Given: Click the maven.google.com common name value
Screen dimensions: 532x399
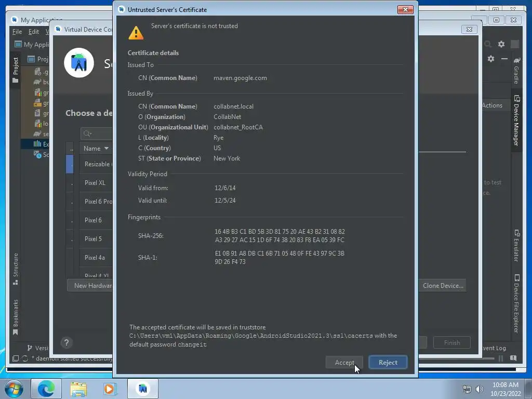Looking at the screenshot, I should pyautogui.click(x=240, y=78).
